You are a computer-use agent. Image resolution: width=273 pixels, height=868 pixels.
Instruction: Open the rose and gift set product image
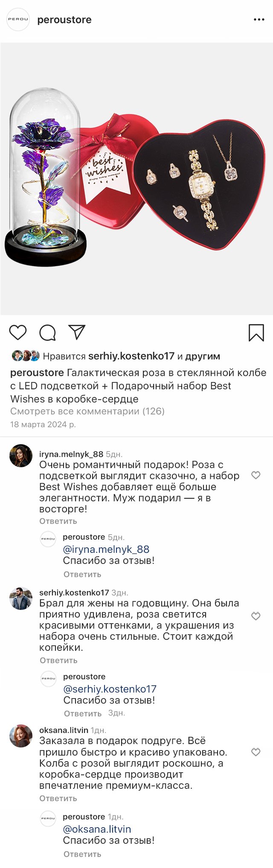[x=136, y=179]
